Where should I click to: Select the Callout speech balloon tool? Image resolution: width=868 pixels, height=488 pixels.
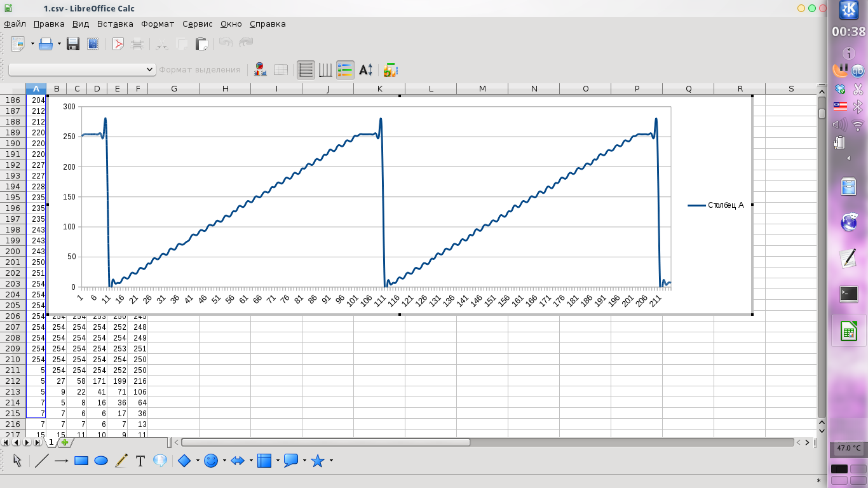point(160,461)
